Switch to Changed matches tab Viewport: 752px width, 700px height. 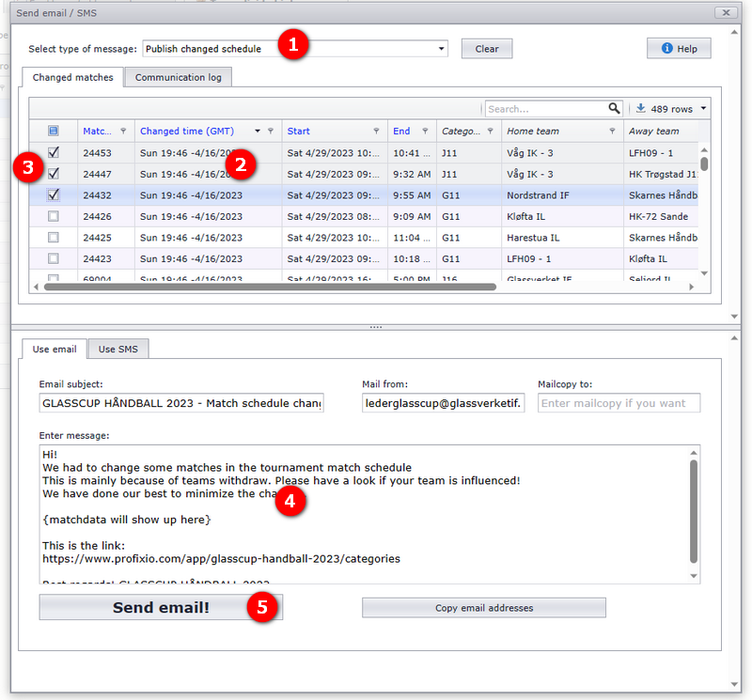coord(73,77)
